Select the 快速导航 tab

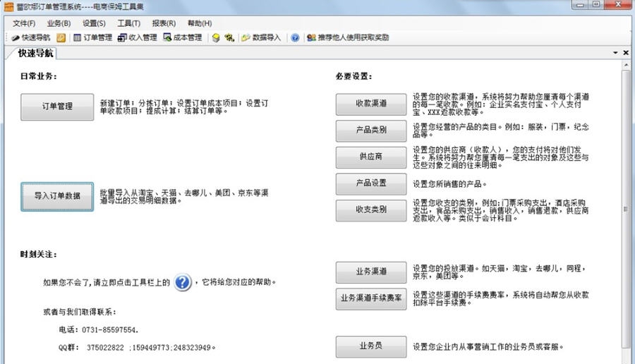point(35,53)
